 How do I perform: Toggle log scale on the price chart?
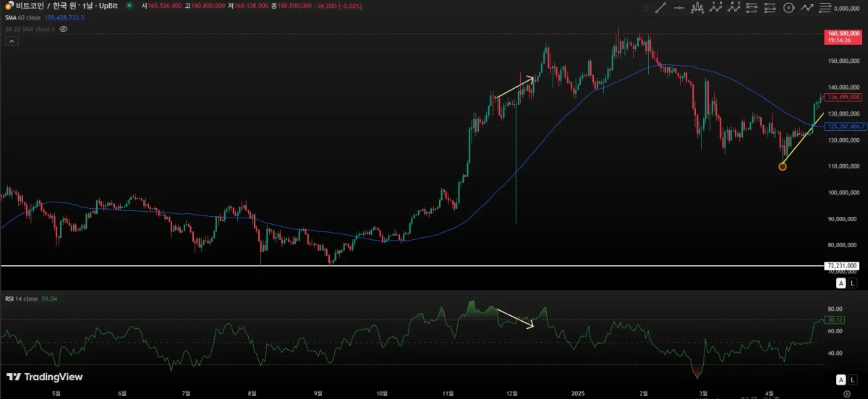tap(851, 283)
